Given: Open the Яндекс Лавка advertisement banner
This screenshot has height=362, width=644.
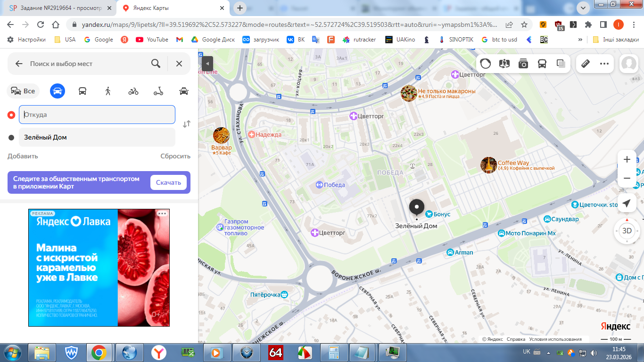Looking at the screenshot, I should pos(99,268).
